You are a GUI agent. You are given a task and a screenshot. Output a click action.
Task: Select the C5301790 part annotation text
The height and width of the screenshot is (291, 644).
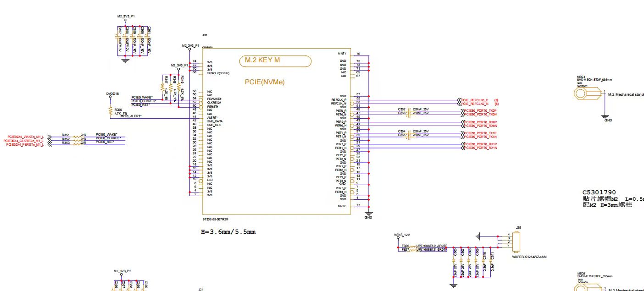click(x=599, y=192)
